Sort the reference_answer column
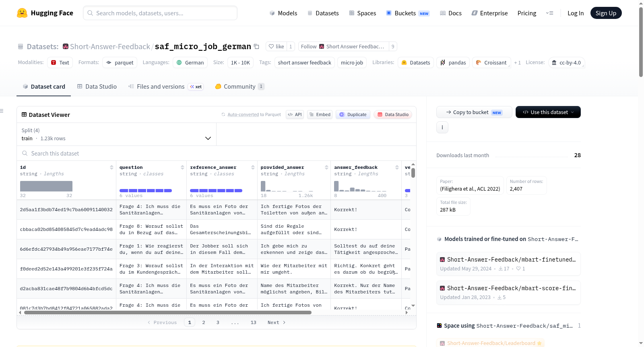 click(x=253, y=167)
